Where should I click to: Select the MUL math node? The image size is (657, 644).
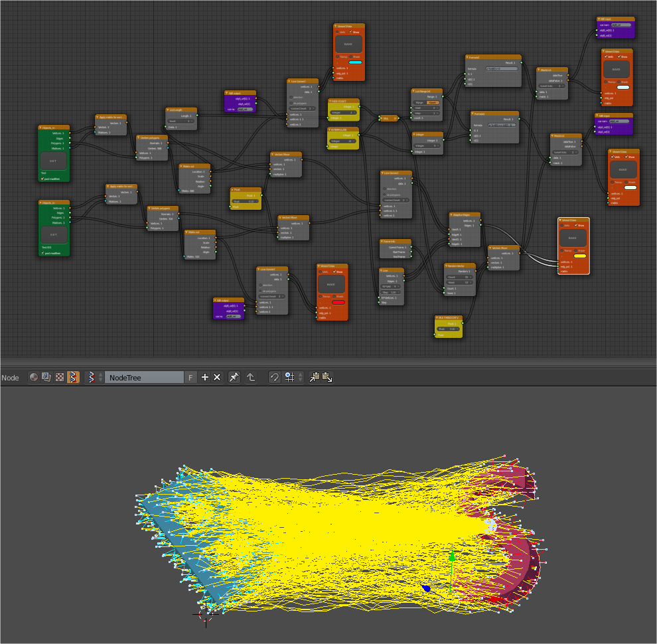click(388, 118)
